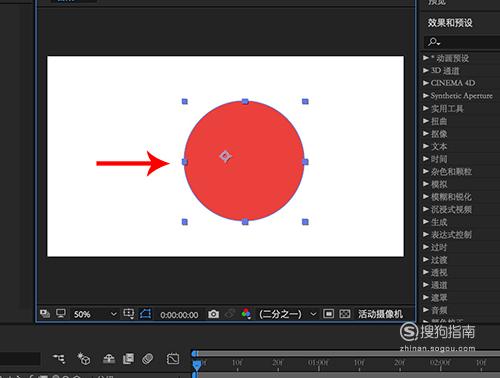Click the circle's anchor point icon

coord(226,156)
